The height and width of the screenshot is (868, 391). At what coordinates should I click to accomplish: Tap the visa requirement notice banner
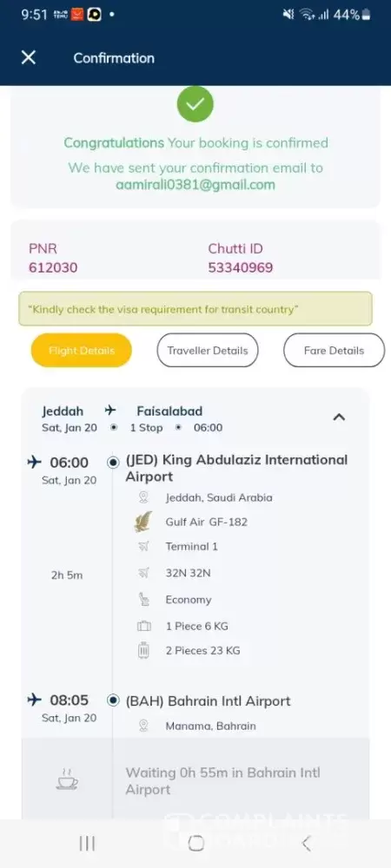195,309
